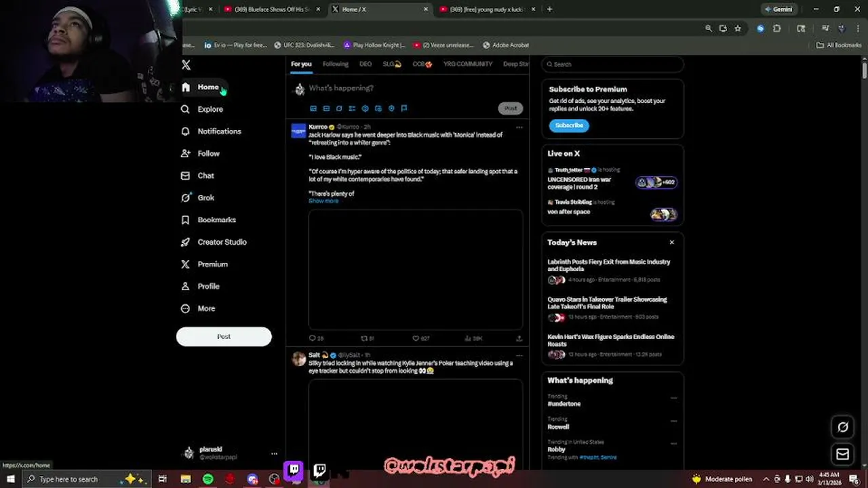Screen dimensions: 868x488
Task: Click the Gemini button in Chrome
Action: click(x=778, y=9)
